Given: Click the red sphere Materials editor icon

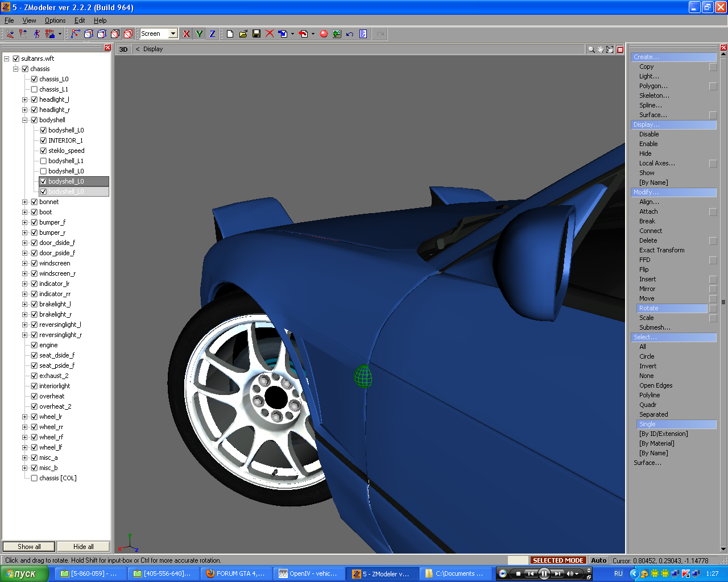Looking at the screenshot, I should [324, 34].
